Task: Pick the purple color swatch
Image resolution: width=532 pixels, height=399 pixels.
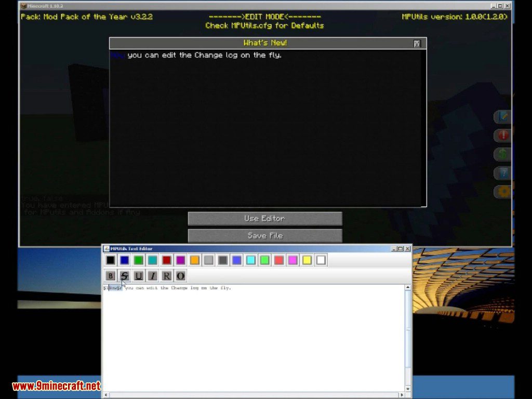Action: coord(180,260)
